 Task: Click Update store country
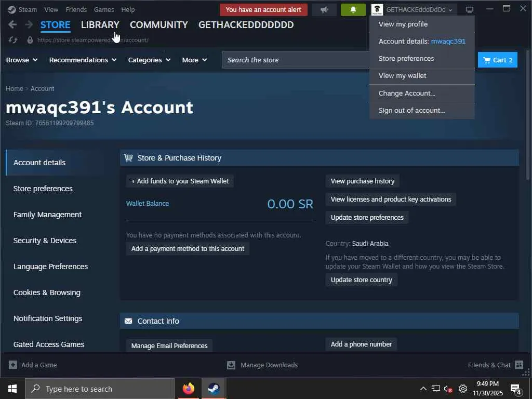tap(362, 280)
